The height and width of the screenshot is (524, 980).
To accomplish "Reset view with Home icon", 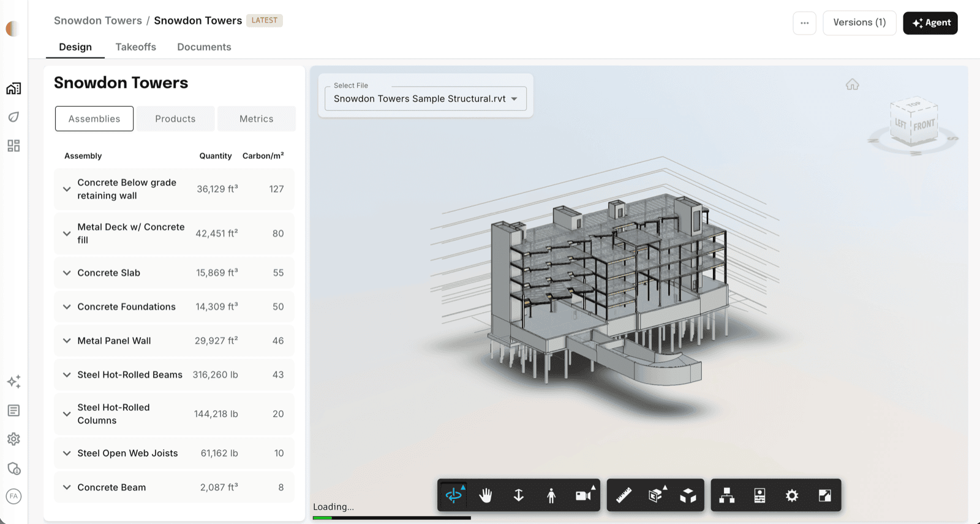I will (853, 85).
